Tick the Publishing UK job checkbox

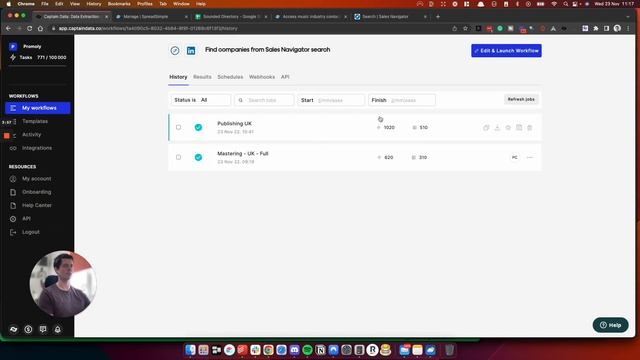pyautogui.click(x=178, y=127)
